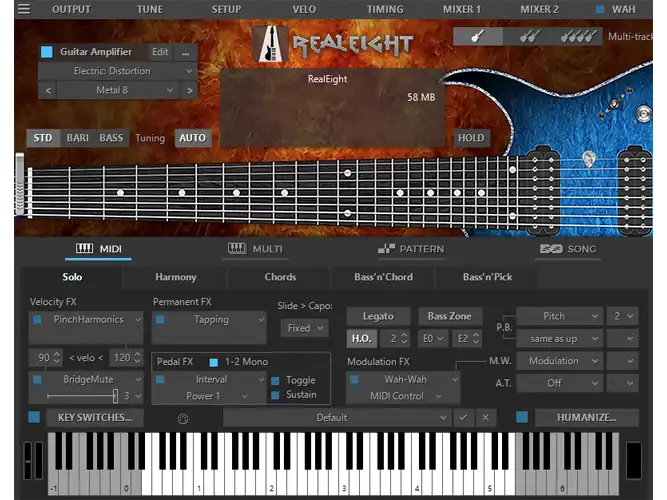Select single guitar track mode icon
Viewport: 667px width, 500px height.
478,37
